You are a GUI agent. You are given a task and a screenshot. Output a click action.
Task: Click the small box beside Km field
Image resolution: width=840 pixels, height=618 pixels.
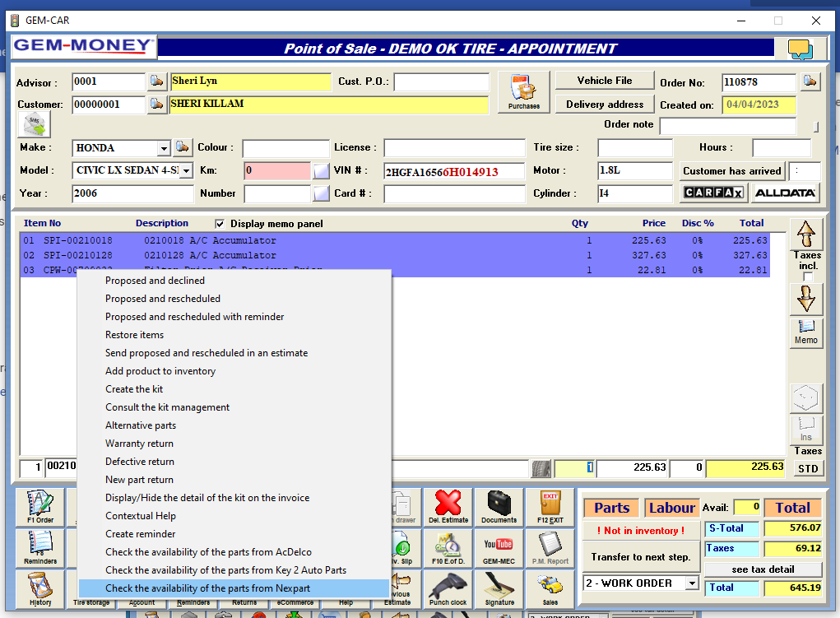322,171
